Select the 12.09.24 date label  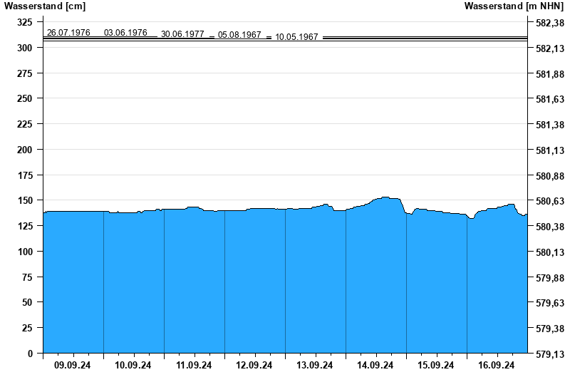(x=254, y=366)
